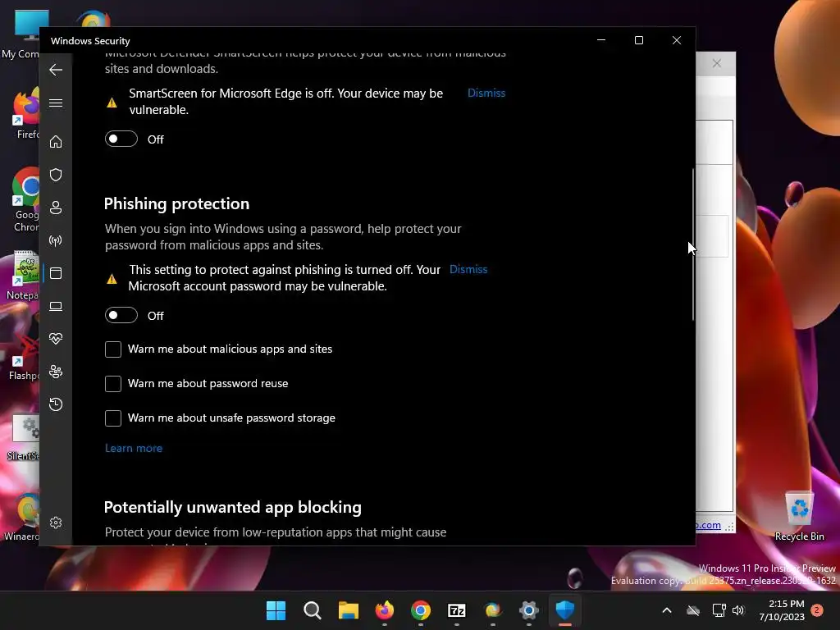
Task: Turn on SmartScreen for Microsoft Edge toggle
Action: 121,139
